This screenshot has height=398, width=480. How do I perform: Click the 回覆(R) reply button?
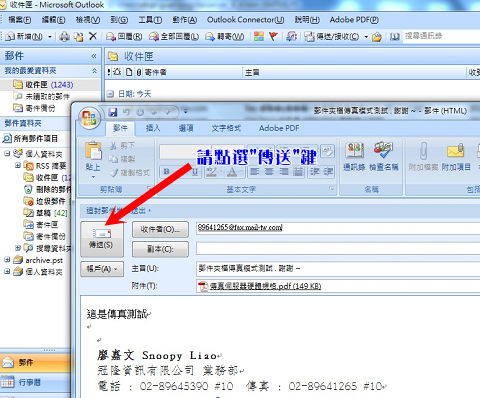click(x=124, y=36)
